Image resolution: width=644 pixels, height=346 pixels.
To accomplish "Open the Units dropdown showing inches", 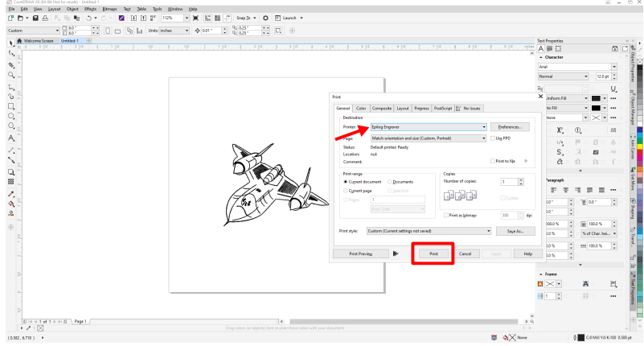I will click(174, 31).
